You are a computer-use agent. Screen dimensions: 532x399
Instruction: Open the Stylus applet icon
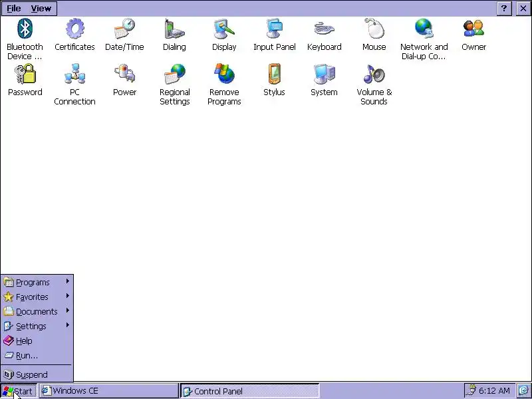tap(274, 74)
